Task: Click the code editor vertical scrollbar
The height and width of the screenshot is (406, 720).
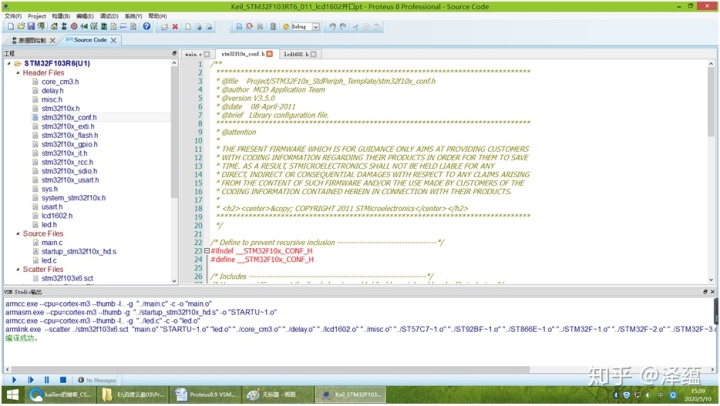Action: click(x=711, y=101)
